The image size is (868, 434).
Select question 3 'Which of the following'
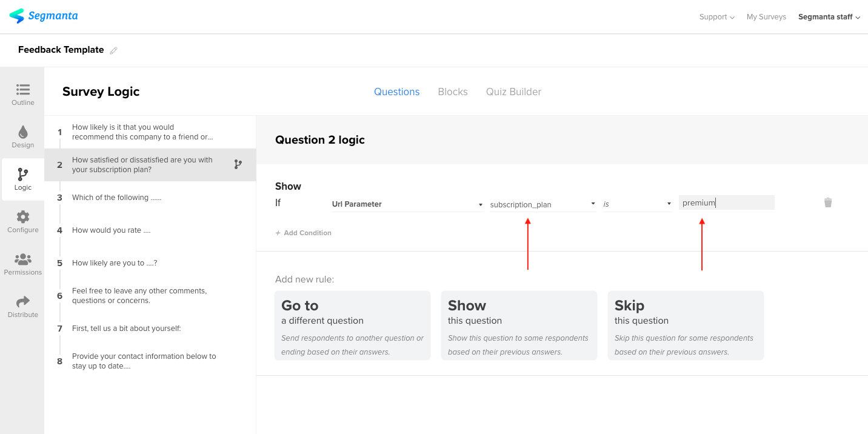150,198
